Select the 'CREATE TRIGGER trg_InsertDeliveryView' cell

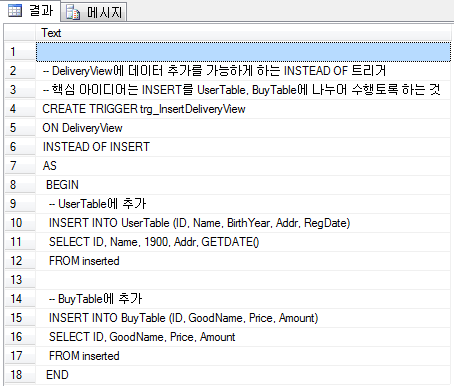point(243,109)
